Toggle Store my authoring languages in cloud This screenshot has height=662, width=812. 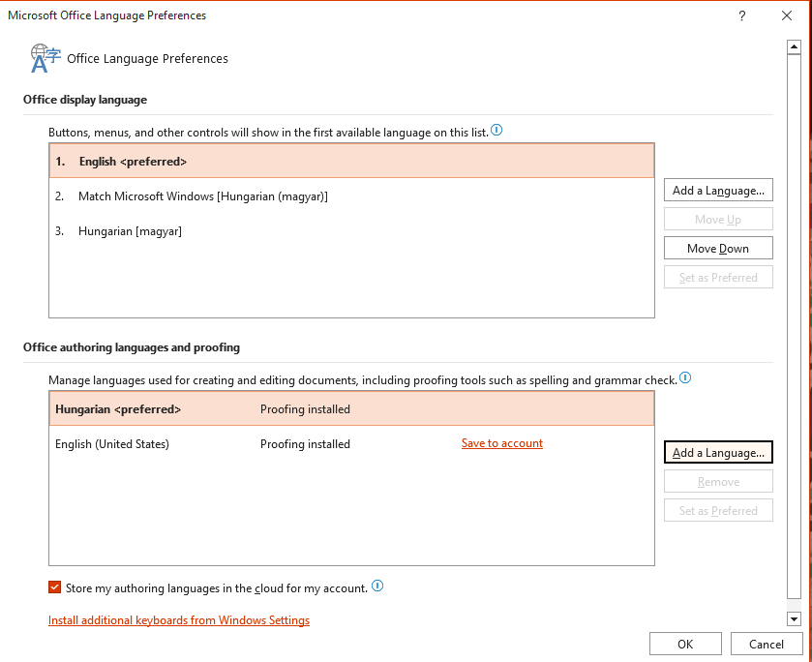[54, 587]
